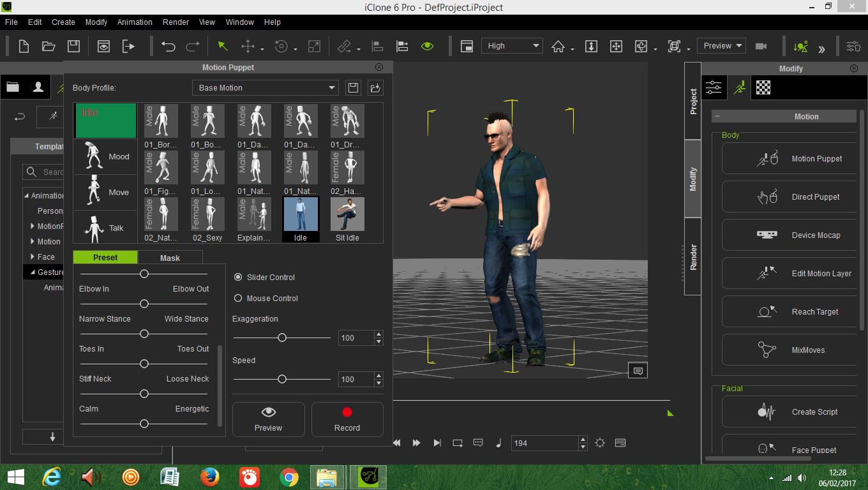
Task: Click the Windows Start button
Action: point(15,477)
